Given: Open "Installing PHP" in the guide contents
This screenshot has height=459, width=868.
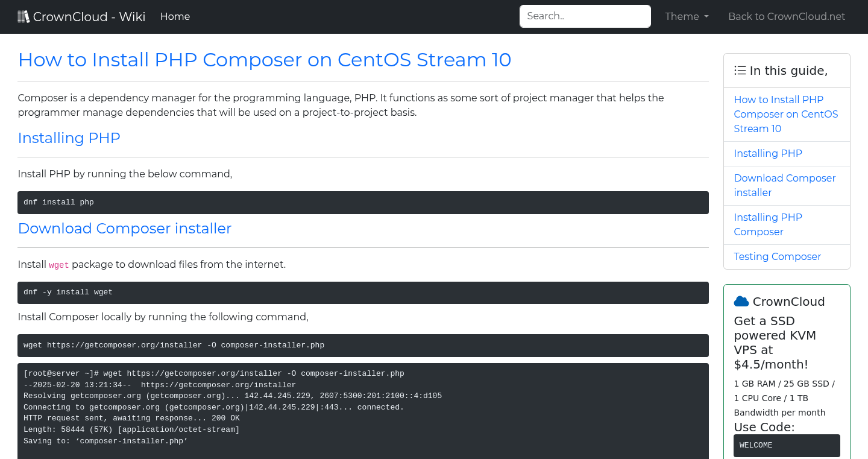Looking at the screenshot, I should (x=767, y=153).
